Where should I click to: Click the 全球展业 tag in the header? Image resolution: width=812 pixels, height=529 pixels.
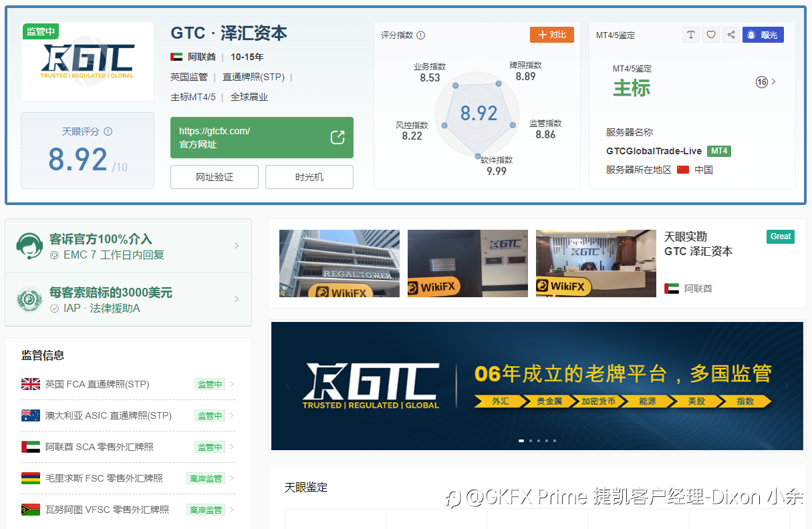tap(249, 97)
